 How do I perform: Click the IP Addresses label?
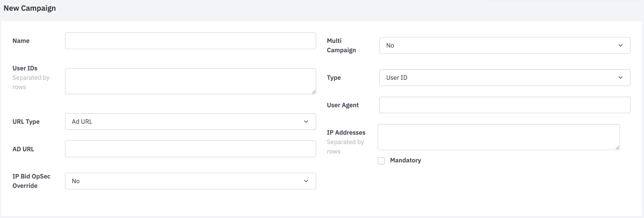(x=346, y=132)
